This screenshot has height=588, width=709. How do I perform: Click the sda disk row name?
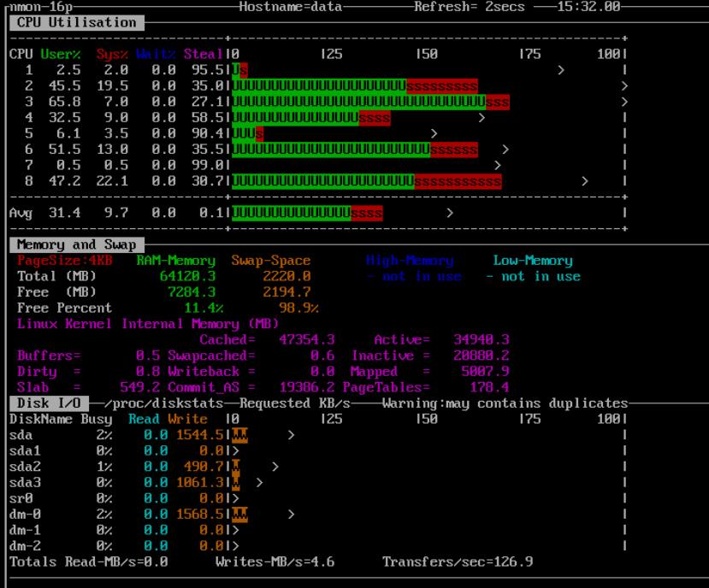pos(21,435)
